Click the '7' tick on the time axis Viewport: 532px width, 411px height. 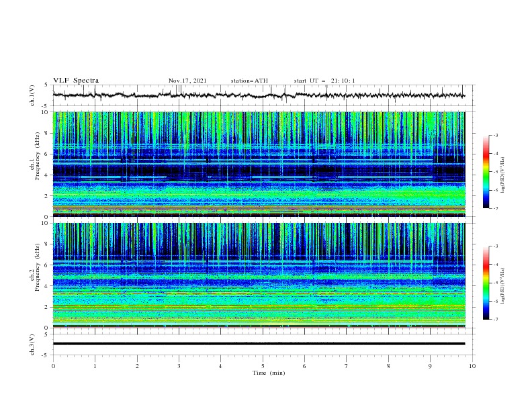pos(347,366)
